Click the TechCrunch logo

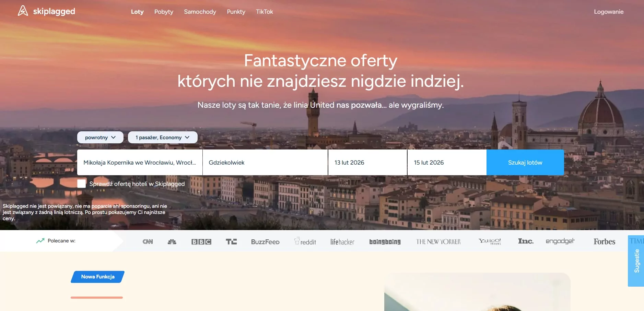[231, 242]
